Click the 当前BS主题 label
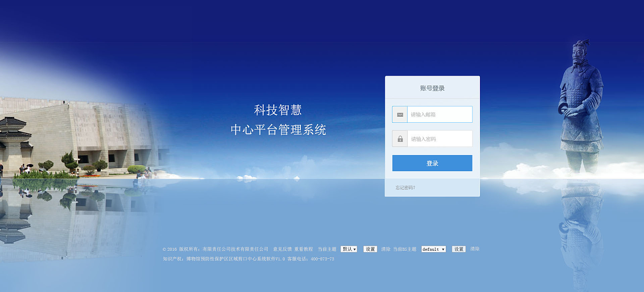 click(x=405, y=249)
